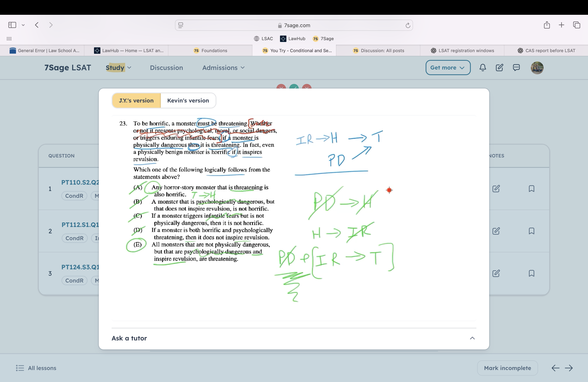Image resolution: width=588 pixels, height=382 pixels.
Task: Collapse the Ask a tutor section
Action: (472, 338)
